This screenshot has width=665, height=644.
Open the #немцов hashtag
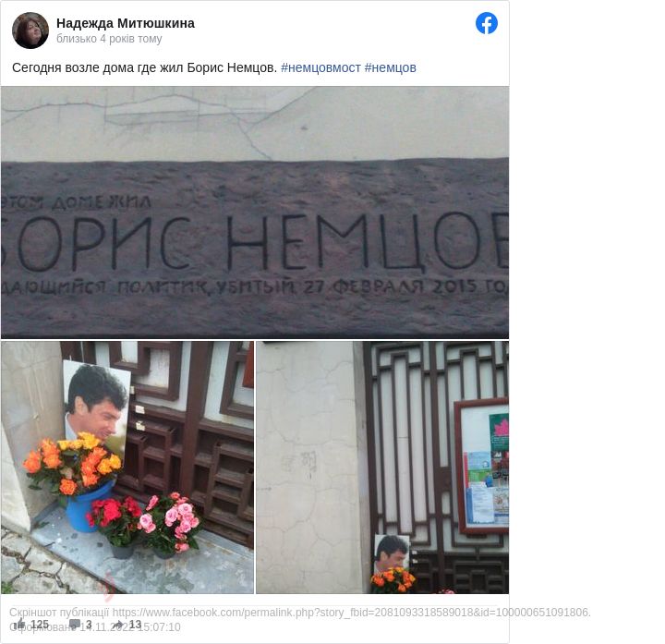[x=390, y=67]
